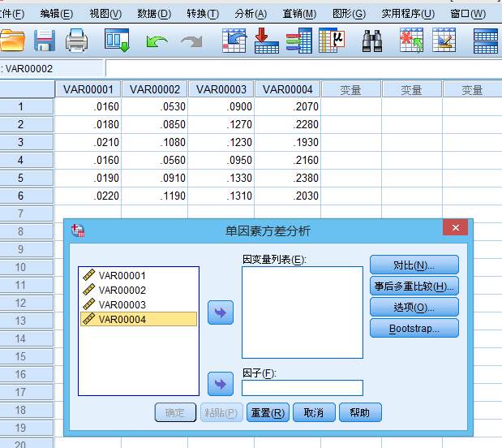Image resolution: width=502 pixels, height=448 pixels.
Task: Open the 实用程序(U) menu
Action: [408, 14]
